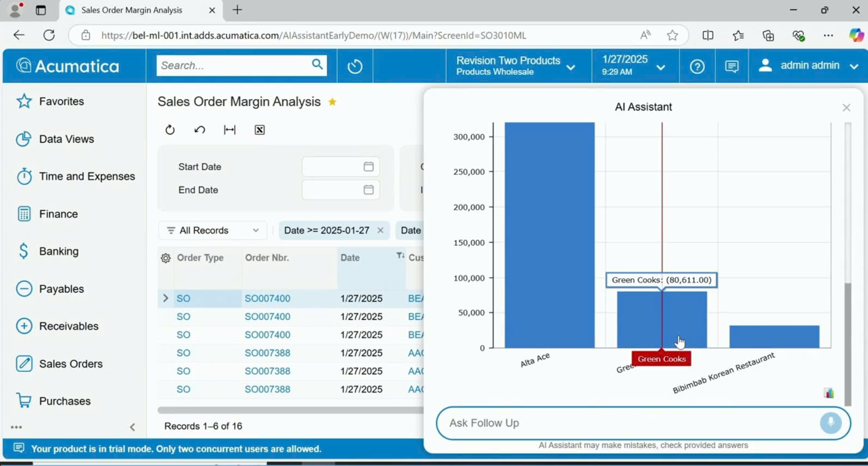
Task: Remove the Date >= 2025-01-27 filter
Action: point(380,231)
